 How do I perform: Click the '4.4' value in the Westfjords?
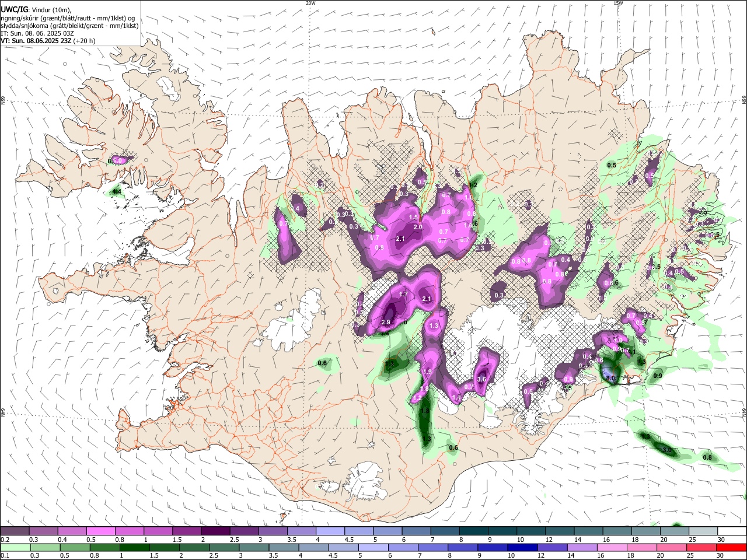[x=117, y=191]
